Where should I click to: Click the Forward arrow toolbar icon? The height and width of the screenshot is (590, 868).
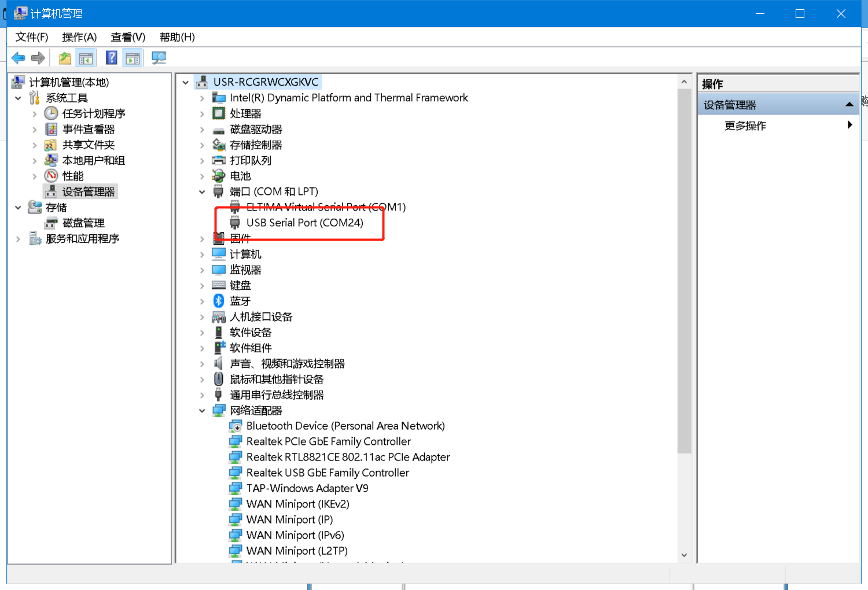[x=38, y=58]
